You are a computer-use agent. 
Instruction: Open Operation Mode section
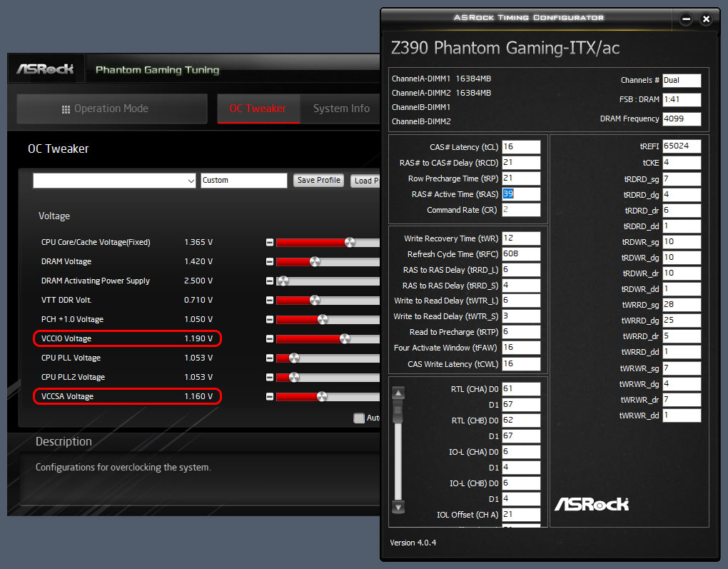click(x=112, y=109)
